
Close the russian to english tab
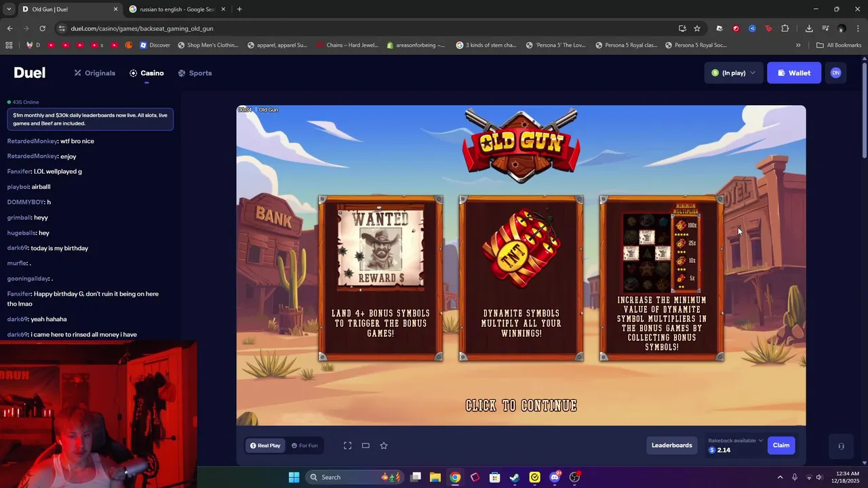click(x=223, y=9)
